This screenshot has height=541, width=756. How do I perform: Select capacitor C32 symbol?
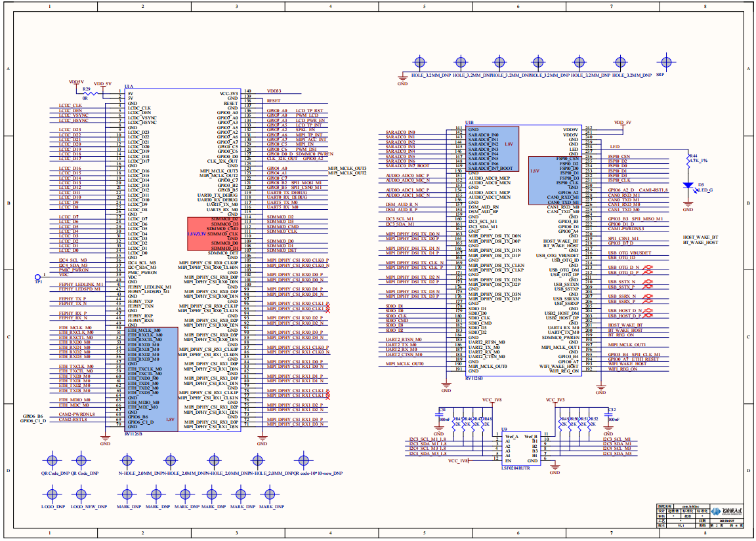[x=607, y=414]
